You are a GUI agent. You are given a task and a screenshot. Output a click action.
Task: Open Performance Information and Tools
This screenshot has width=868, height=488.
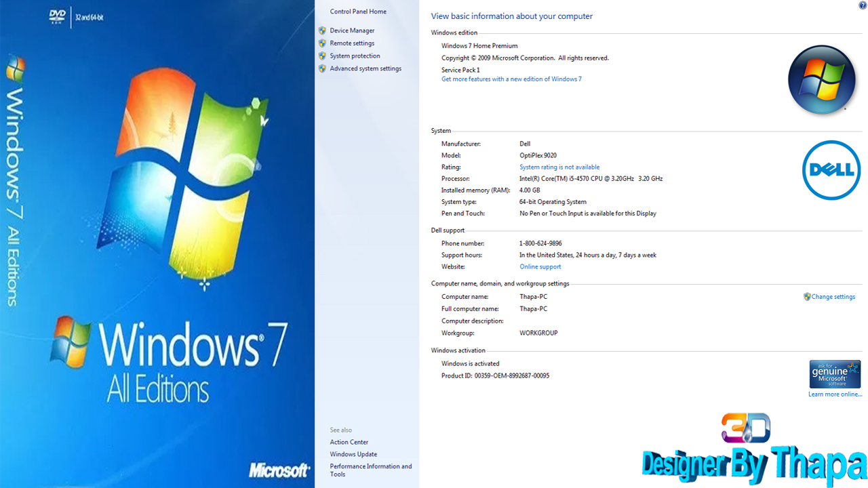tap(371, 470)
